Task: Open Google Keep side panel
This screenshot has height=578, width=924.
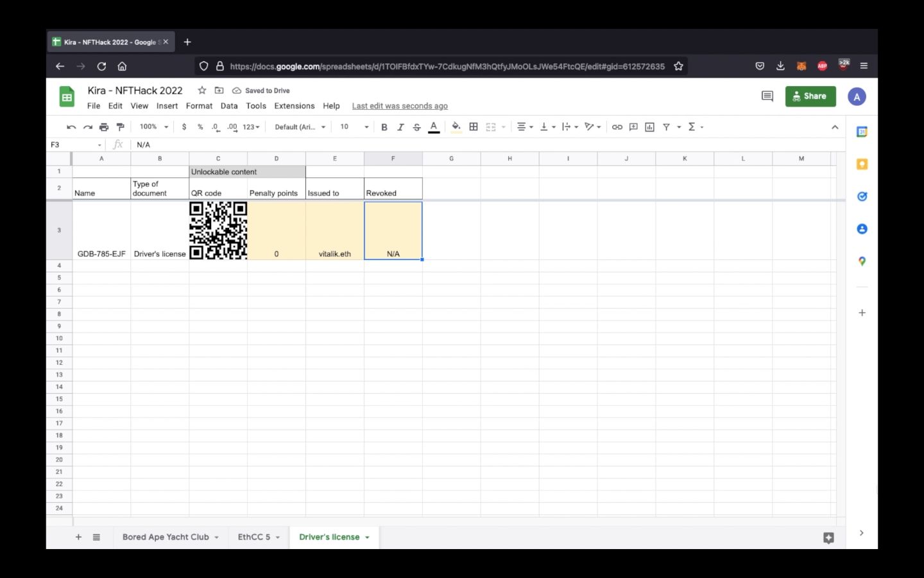Action: coord(862,164)
